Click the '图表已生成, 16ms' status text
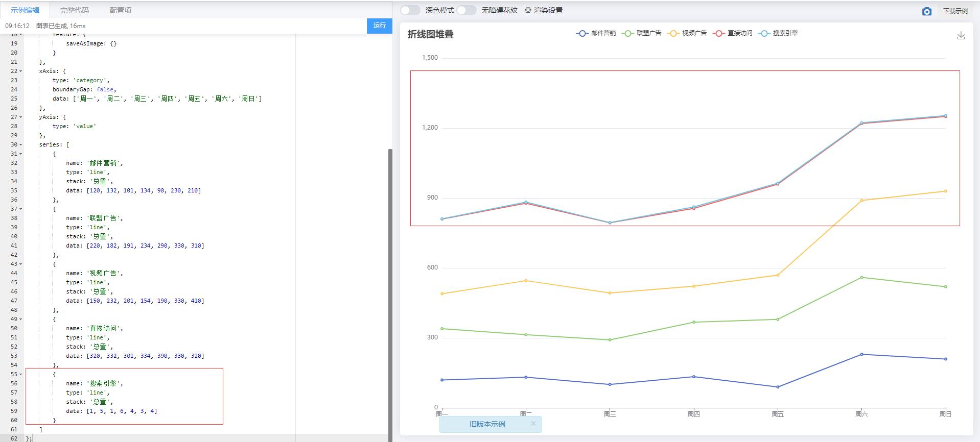This screenshot has height=442, width=980. 61,26
